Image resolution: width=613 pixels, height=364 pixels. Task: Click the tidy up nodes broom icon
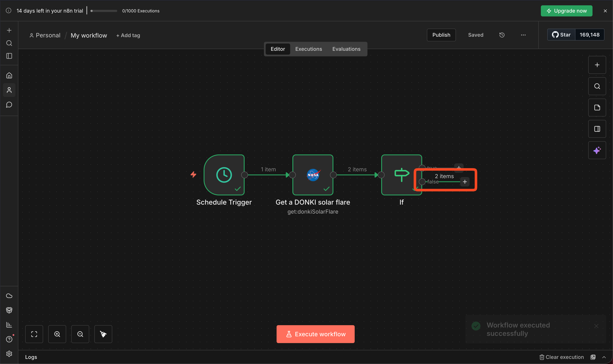point(103,334)
